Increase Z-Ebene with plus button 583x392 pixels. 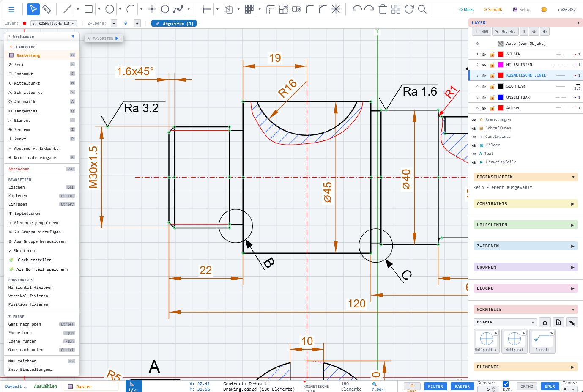point(137,23)
